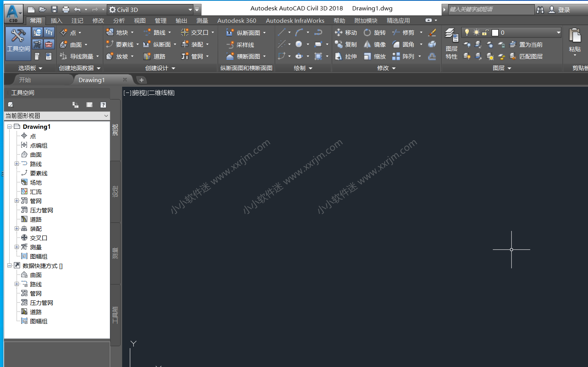Click the Section Views (横断面图) button
Viewport: 588px width, 367px height.
[246, 56]
